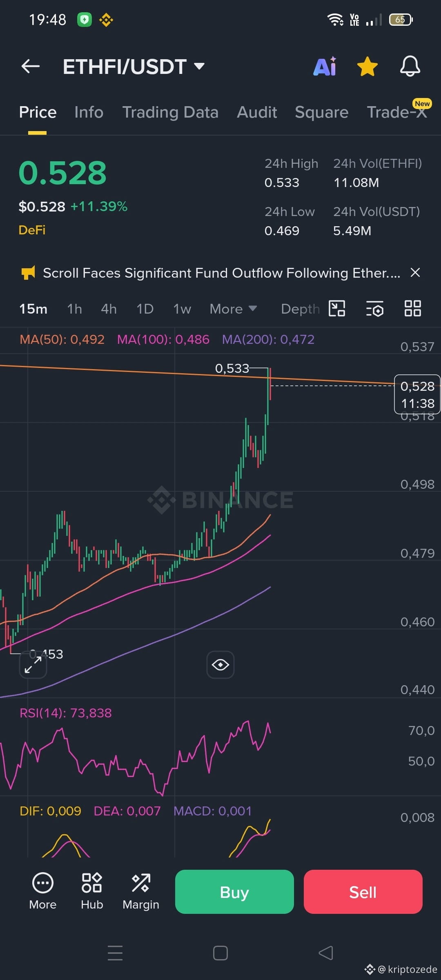The image size is (441, 980).
Task: Tap the green Buy button
Action: [234, 892]
